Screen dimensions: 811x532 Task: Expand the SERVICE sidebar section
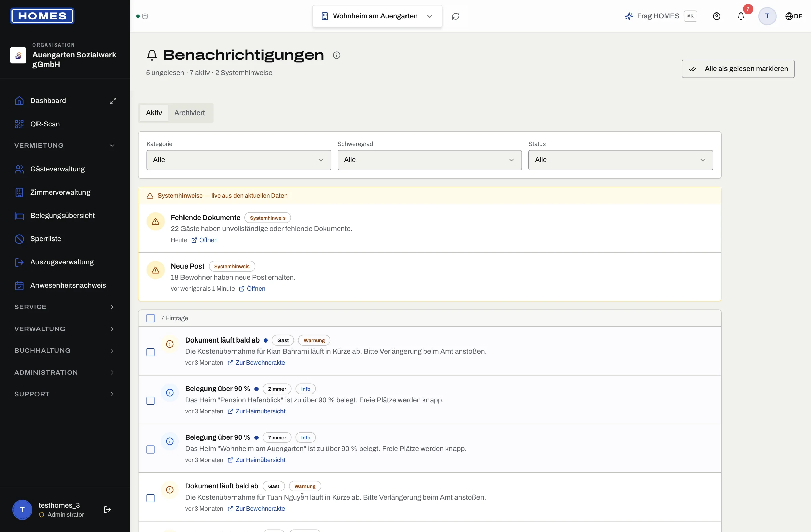[x=65, y=307]
